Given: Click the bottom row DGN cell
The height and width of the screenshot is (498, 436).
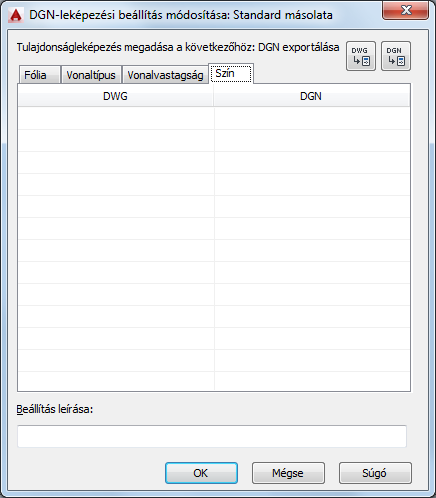Looking at the screenshot, I should pos(312,381).
